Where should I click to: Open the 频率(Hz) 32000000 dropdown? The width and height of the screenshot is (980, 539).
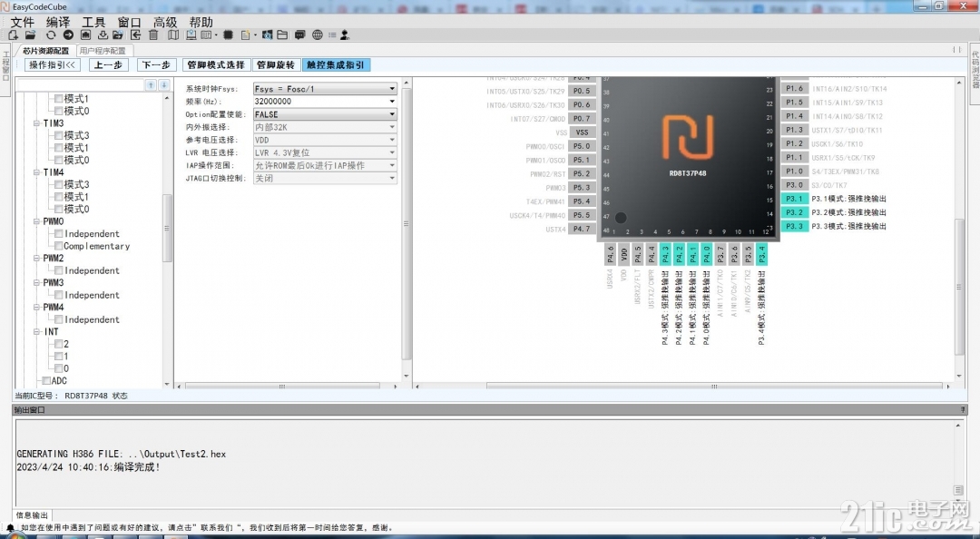tap(325, 102)
